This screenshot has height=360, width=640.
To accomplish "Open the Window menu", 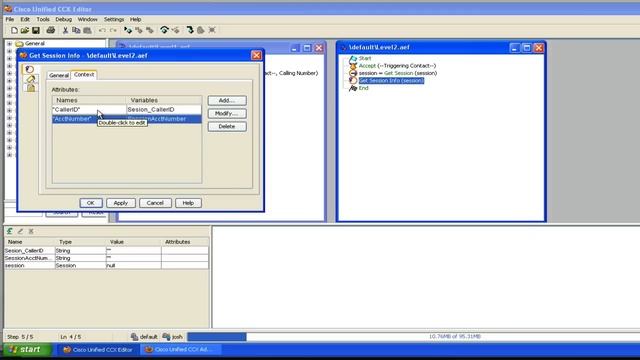I will tap(87, 19).
